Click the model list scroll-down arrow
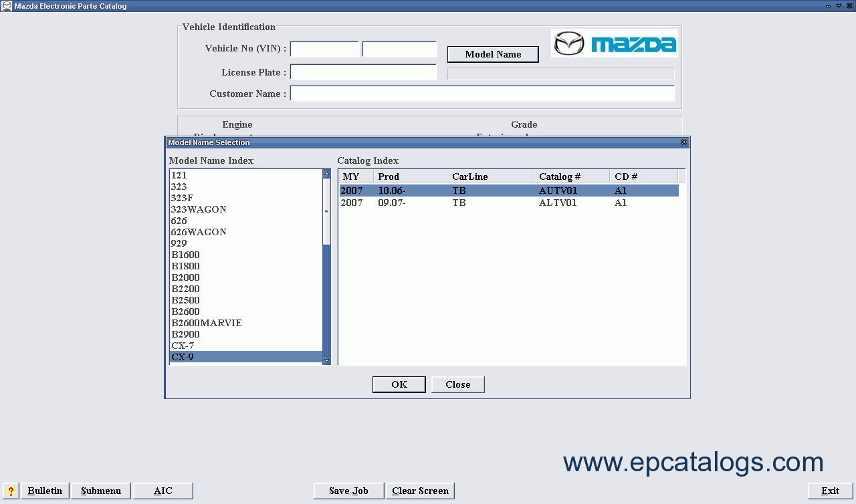 (326, 360)
